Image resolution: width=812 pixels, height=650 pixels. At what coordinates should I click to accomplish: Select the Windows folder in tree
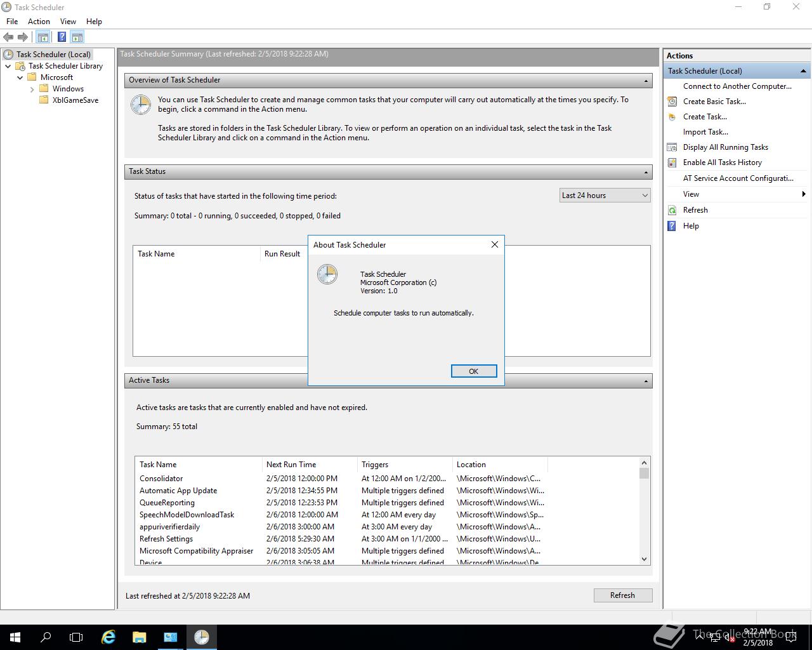(68, 89)
